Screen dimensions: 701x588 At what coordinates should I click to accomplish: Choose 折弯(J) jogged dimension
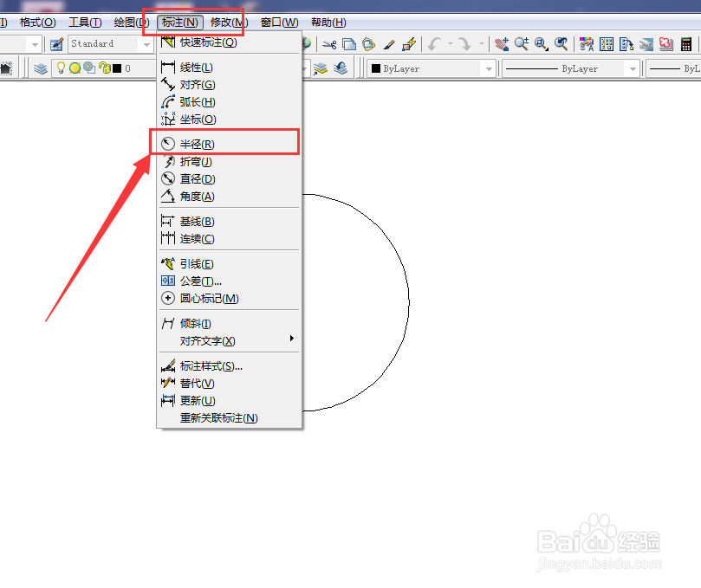coord(230,161)
